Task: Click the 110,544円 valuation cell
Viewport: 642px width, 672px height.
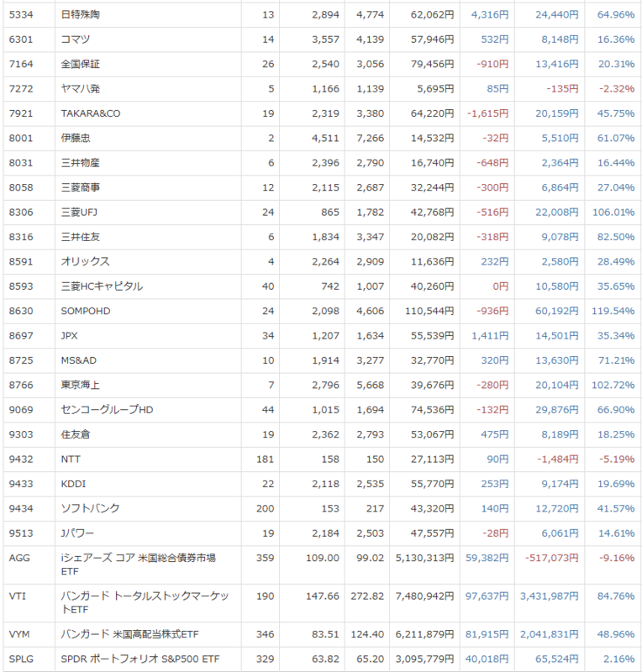Action: tap(429, 311)
